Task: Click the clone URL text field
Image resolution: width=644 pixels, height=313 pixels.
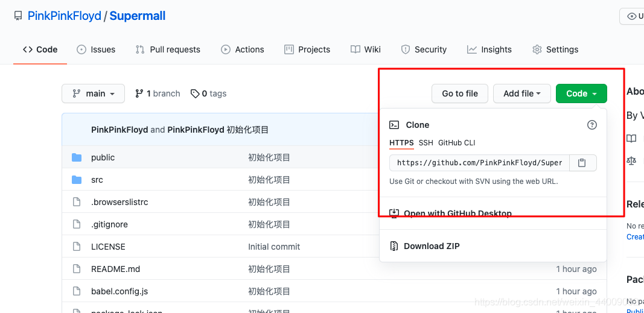Action: pos(479,163)
